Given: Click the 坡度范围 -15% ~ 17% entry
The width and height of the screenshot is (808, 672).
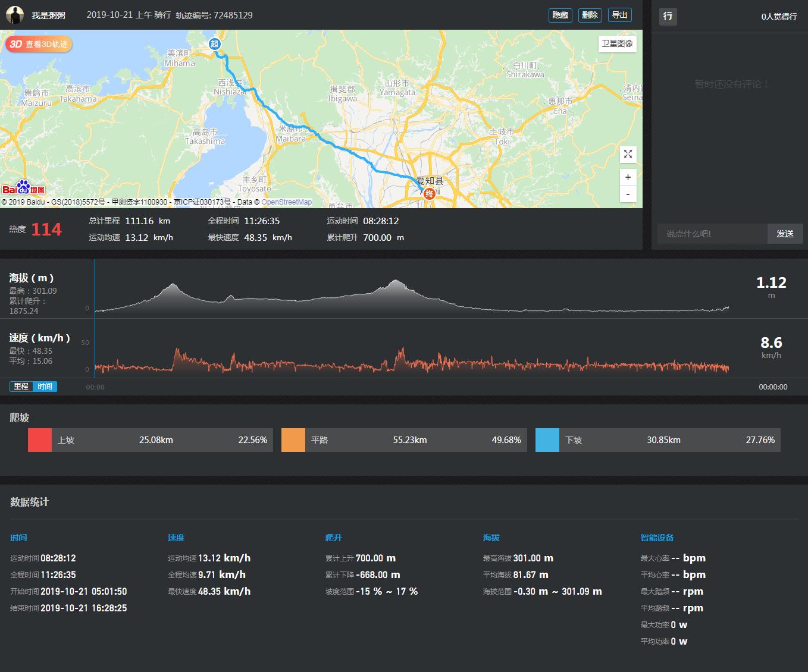Looking at the screenshot, I should 371,591.
